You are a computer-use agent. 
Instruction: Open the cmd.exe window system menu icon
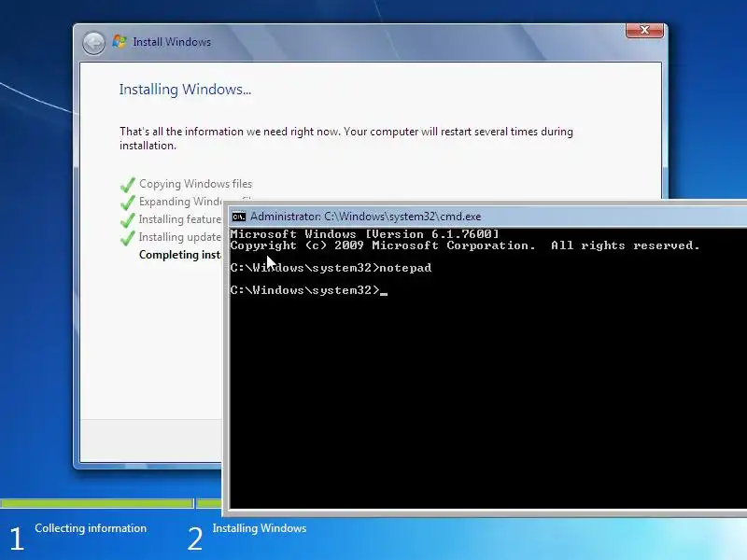tap(239, 217)
